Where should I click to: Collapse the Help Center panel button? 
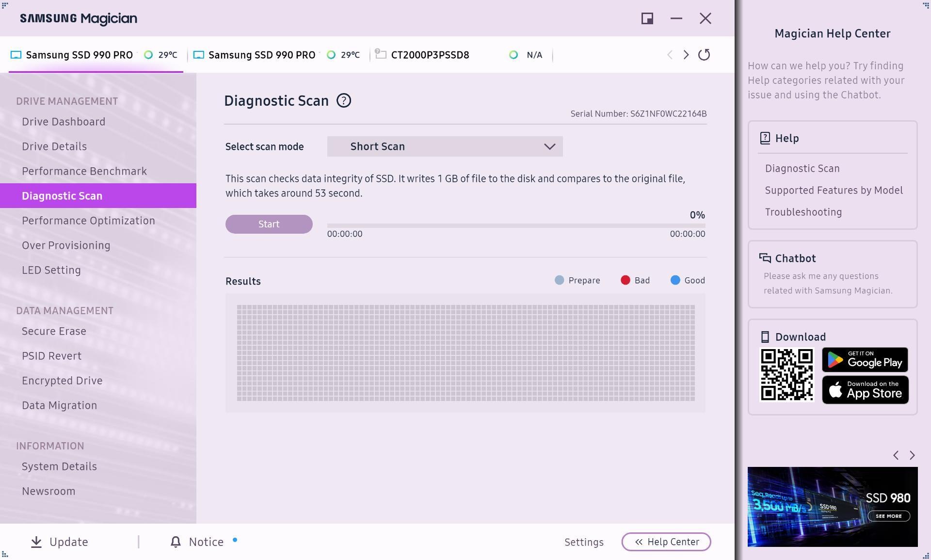pyautogui.click(x=666, y=542)
